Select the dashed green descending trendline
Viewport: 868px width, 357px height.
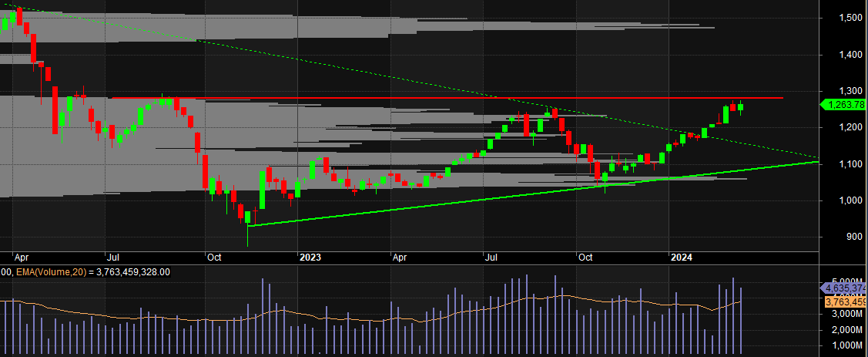pyautogui.click(x=308, y=62)
